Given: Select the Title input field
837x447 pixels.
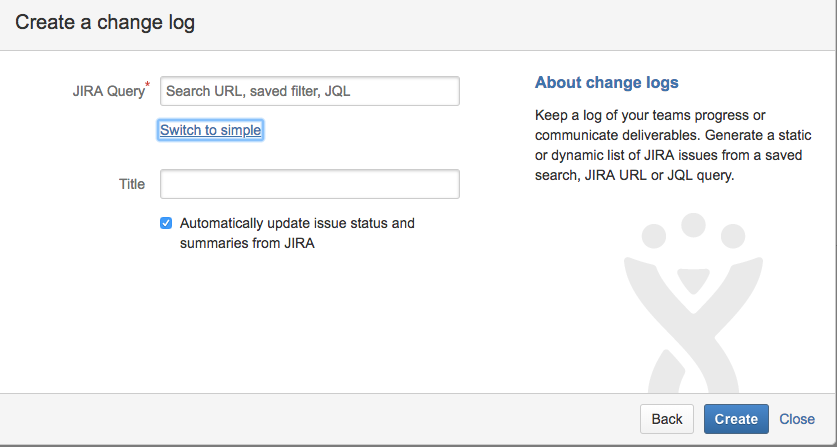Looking at the screenshot, I should coord(310,184).
